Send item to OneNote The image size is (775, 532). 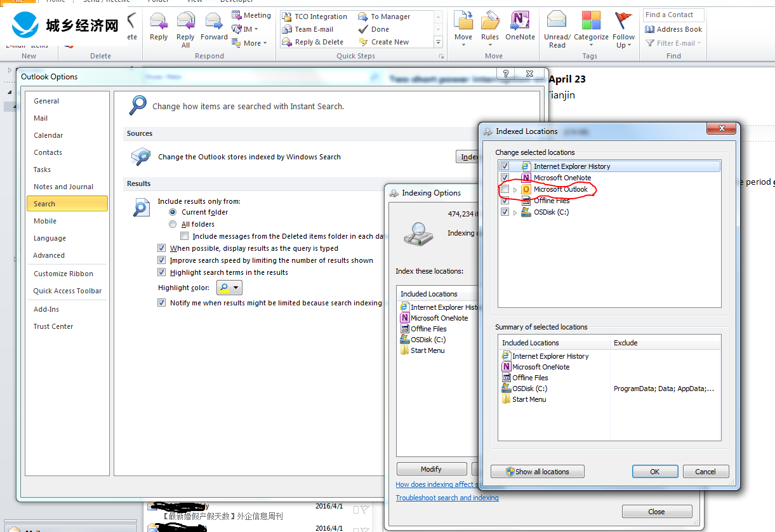520,21
